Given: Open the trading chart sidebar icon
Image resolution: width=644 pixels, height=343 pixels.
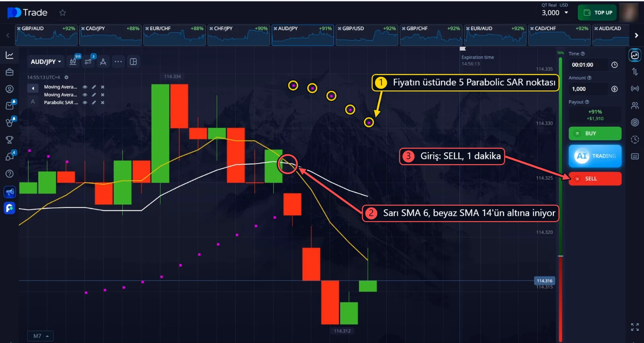Looking at the screenshot, I should pyautogui.click(x=10, y=55).
